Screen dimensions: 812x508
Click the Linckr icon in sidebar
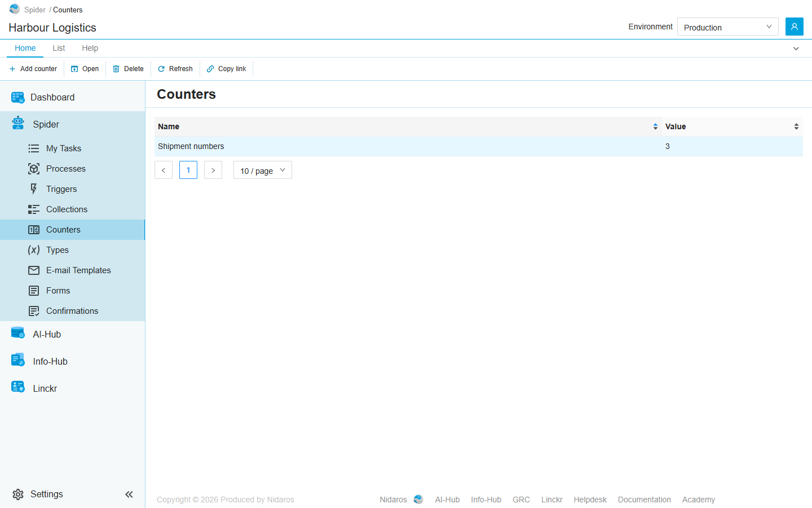point(18,387)
